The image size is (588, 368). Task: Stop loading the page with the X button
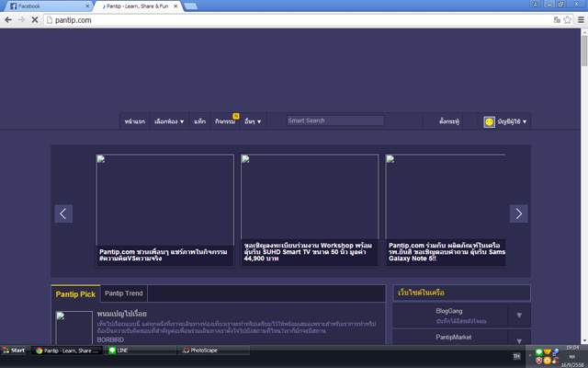tap(35, 20)
